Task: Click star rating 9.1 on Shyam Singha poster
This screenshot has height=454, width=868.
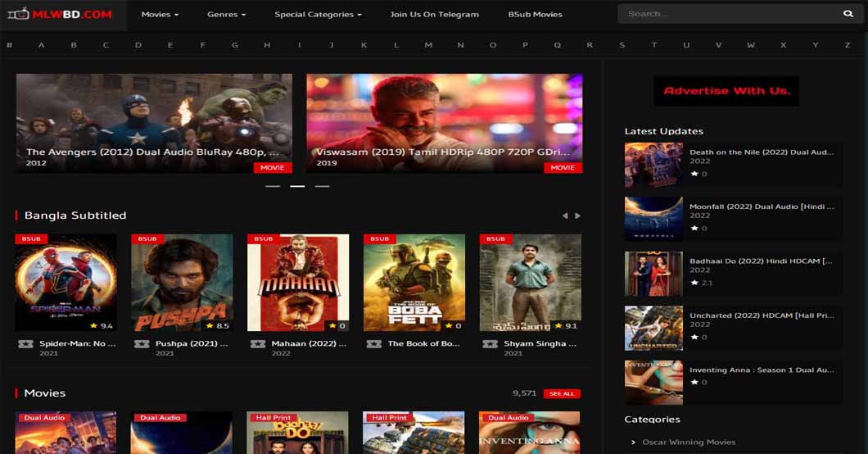Action: click(x=566, y=325)
